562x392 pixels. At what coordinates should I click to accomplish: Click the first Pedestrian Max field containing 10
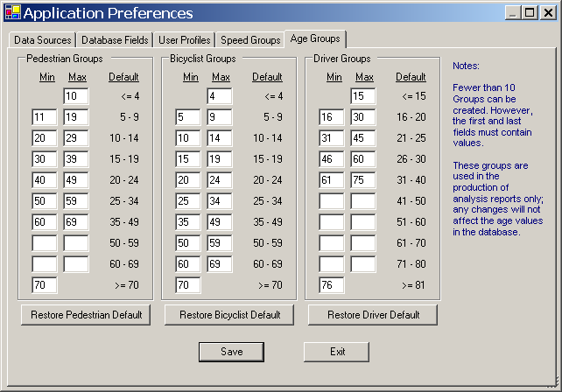(x=76, y=96)
